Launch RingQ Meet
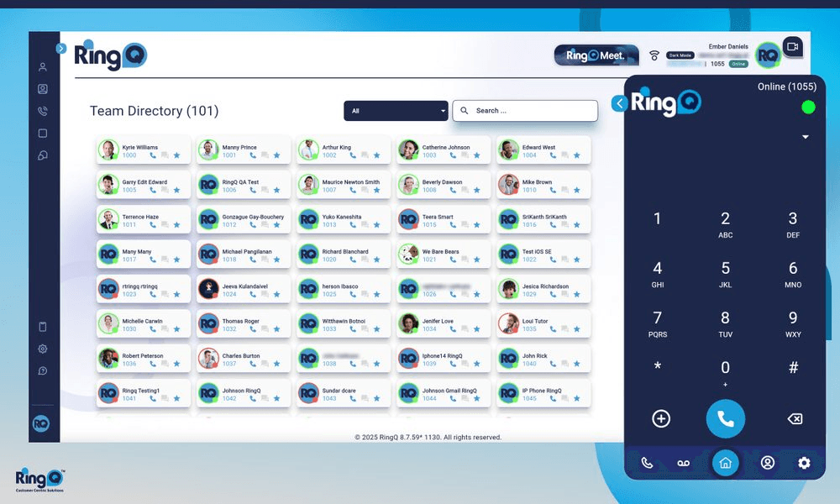The image size is (840, 504). 596,55
